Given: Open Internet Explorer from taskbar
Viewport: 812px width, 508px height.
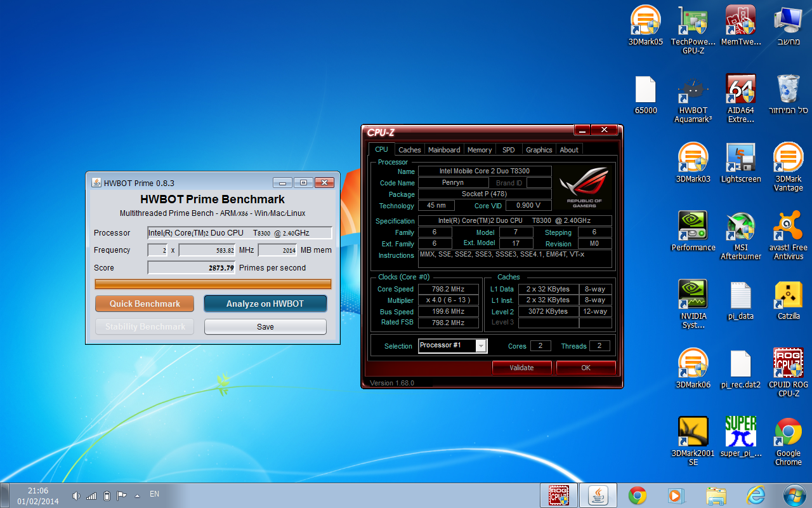Looking at the screenshot, I should pyautogui.click(x=756, y=495).
